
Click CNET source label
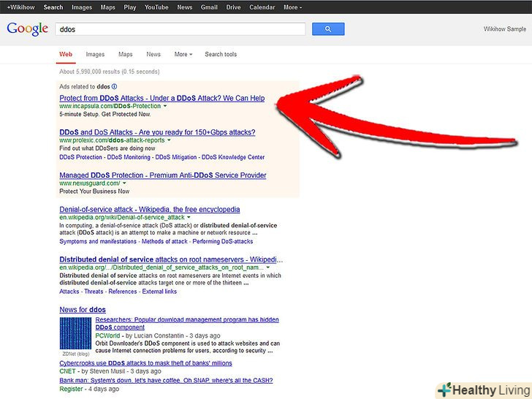[x=67, y=371]
